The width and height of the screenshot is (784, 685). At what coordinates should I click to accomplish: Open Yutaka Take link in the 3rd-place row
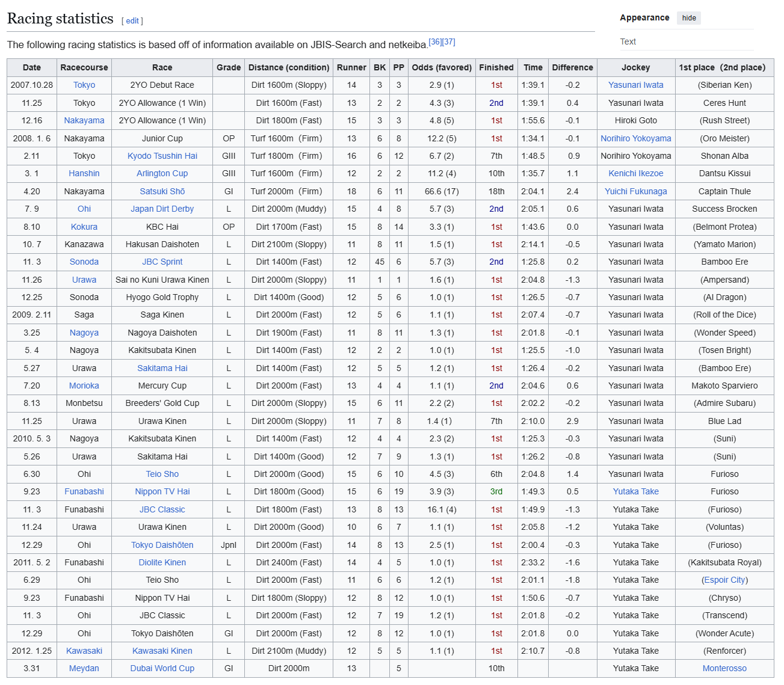tap(636, 492)
